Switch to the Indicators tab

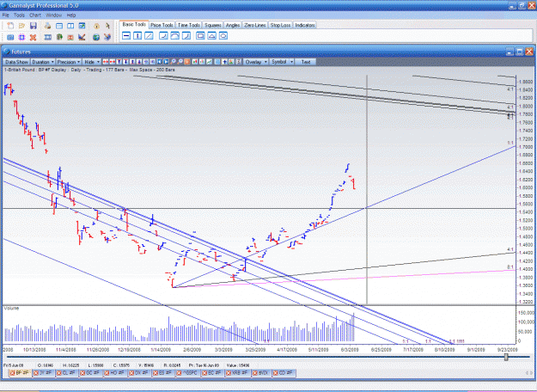[x=305, y=25]
